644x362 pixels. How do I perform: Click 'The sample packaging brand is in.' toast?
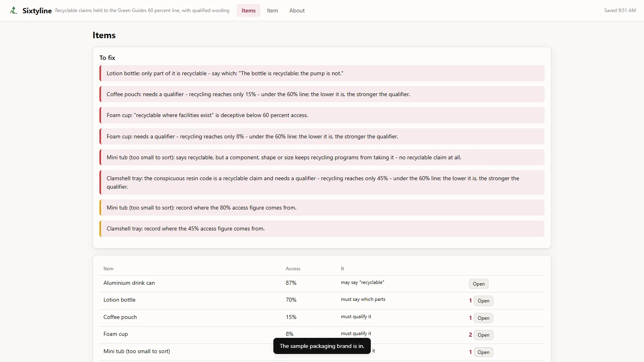pos(322,346)
